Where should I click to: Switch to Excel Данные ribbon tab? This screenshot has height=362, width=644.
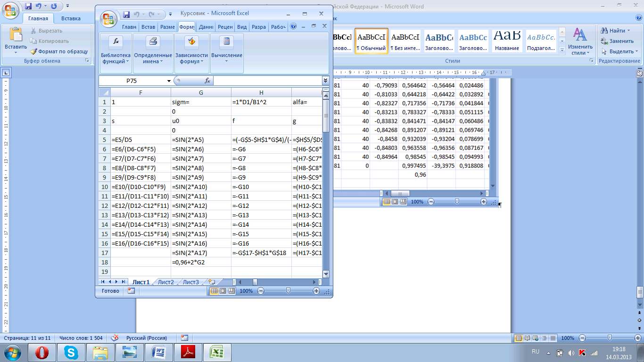point(206,27)
